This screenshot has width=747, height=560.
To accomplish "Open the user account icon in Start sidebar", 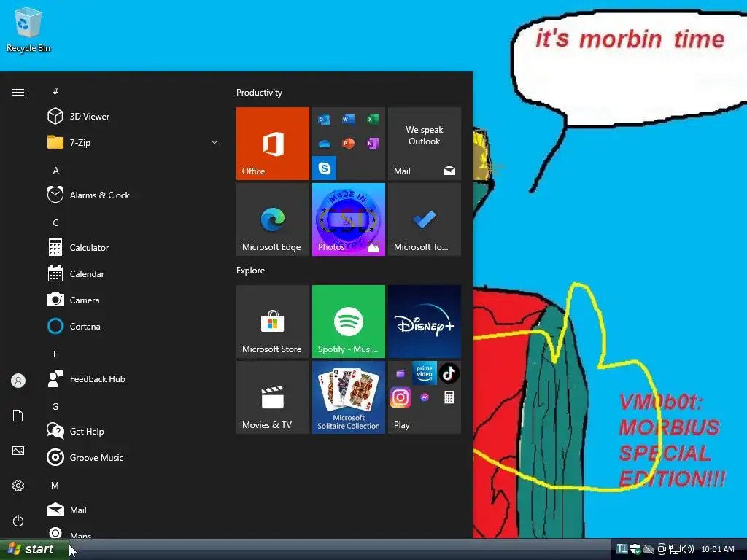I will 18,381.
